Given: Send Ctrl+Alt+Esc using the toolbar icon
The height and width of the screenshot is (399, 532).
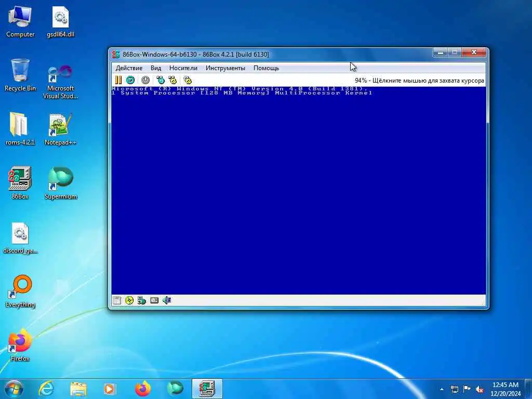Looking at the screenshot, I should [x=172, y=80].
